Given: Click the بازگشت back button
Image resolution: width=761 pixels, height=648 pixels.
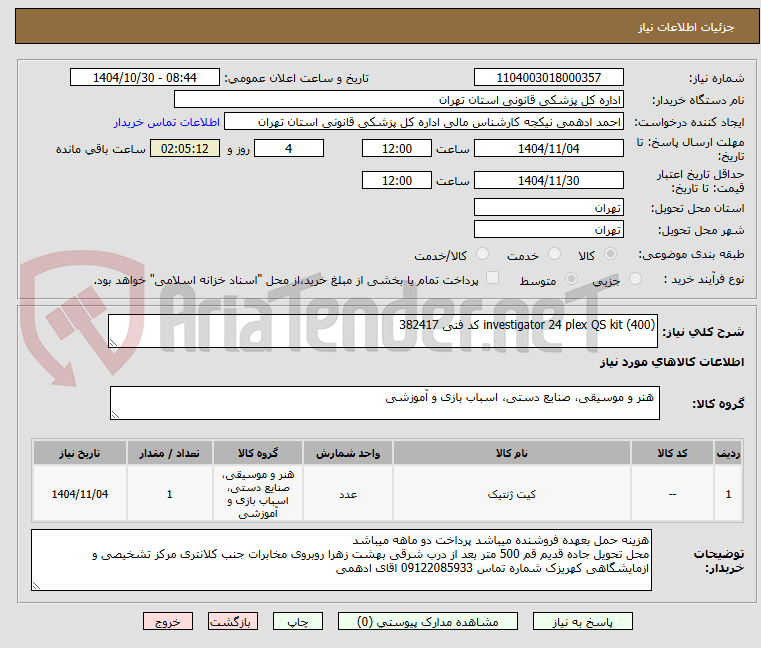Looking at the screenshot, I should coord(233,621).
